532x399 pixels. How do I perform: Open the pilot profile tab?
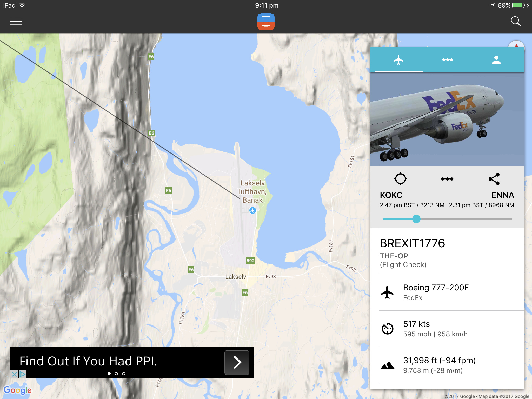[x=496, y=60]
